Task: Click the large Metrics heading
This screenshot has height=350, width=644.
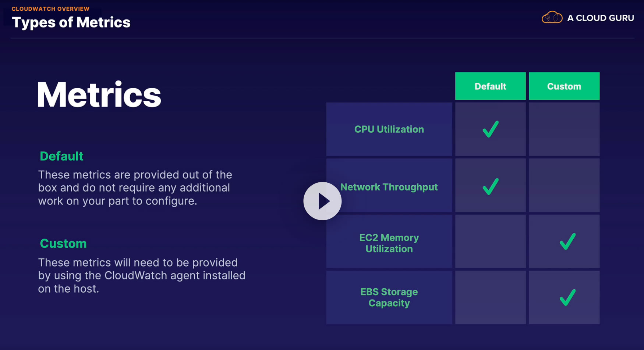Action: 99,95
